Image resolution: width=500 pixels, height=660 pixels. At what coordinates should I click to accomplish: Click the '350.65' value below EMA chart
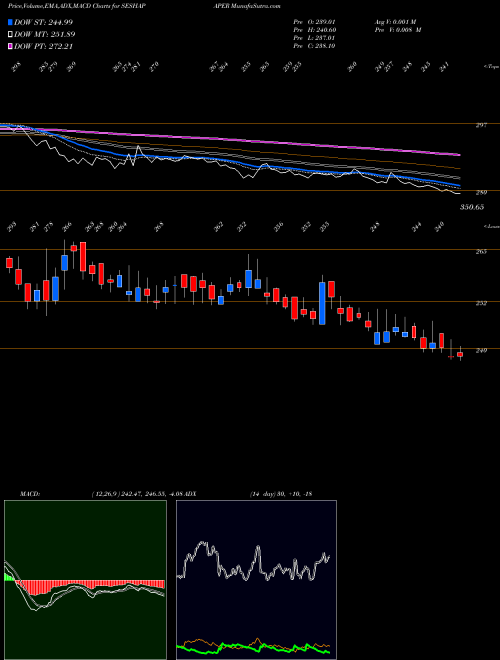[x=472, y=207]
